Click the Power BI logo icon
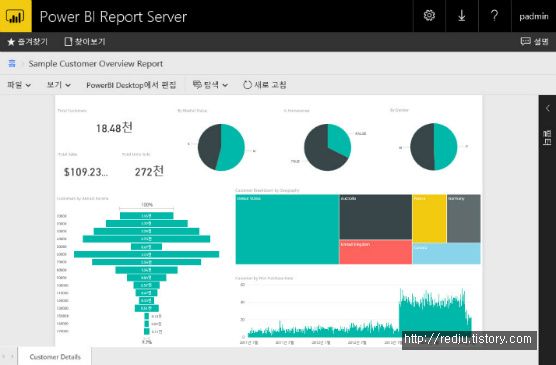 tap(16, 16)
